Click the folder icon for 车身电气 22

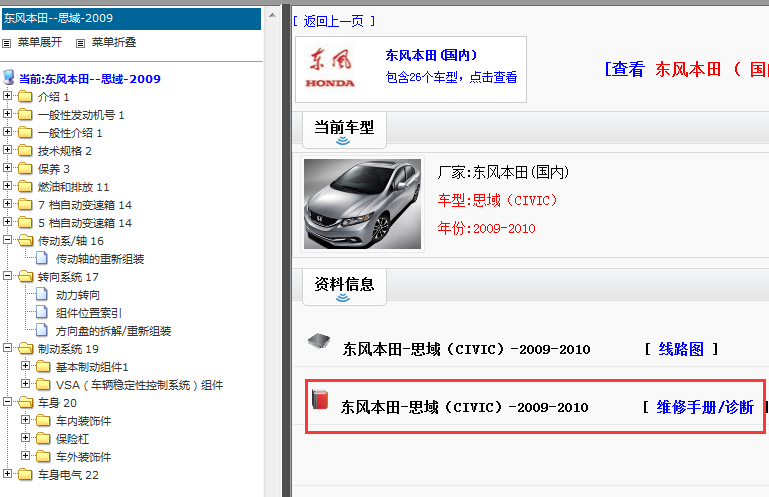click(25, 474)
